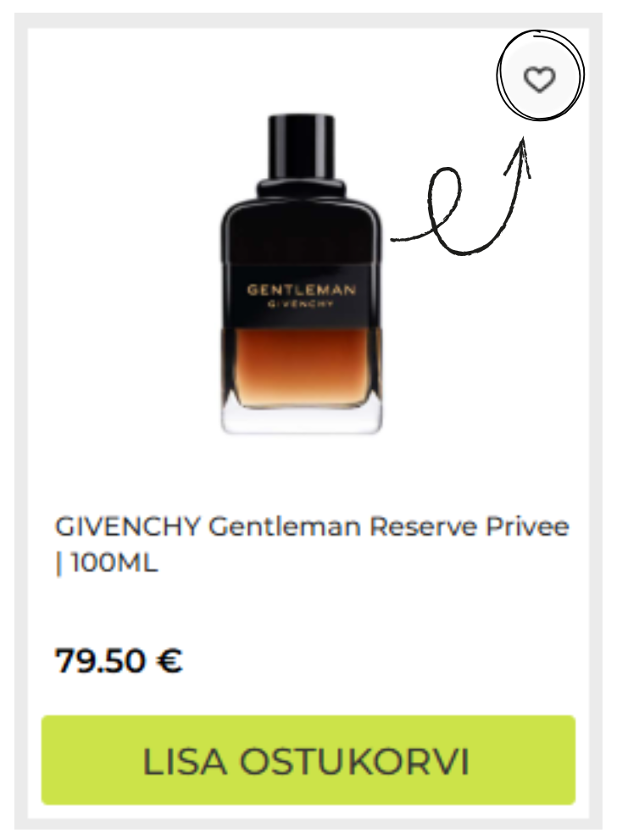This screenshot has width=617, height=840.
Task: Click the amber liquid section of bottle
Action: tap(302, 364)
